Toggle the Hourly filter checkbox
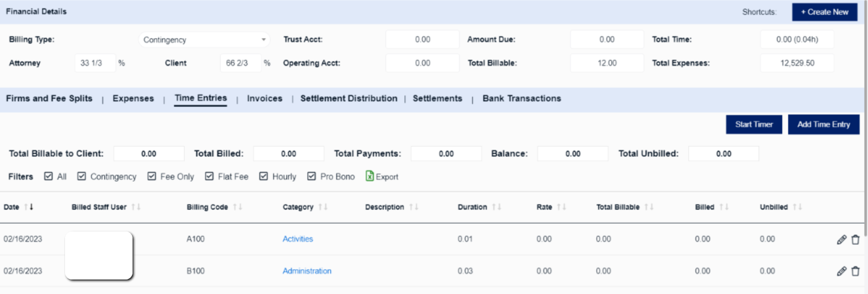Image resolution: width=868 pixels, height=294 pixels. tap(264, 177)
